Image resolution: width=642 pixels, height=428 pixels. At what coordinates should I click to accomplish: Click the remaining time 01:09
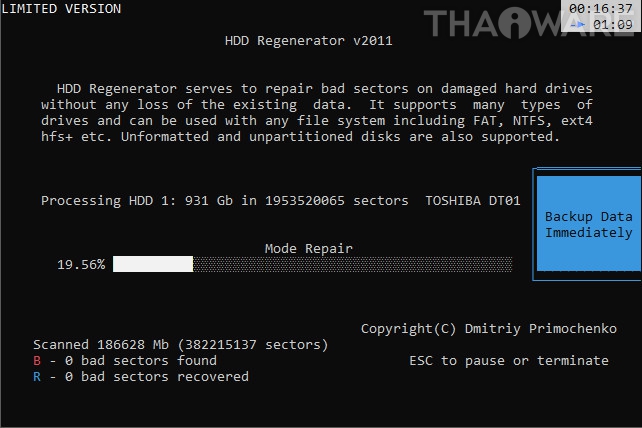pyautogui.click(x=613, y=25)
